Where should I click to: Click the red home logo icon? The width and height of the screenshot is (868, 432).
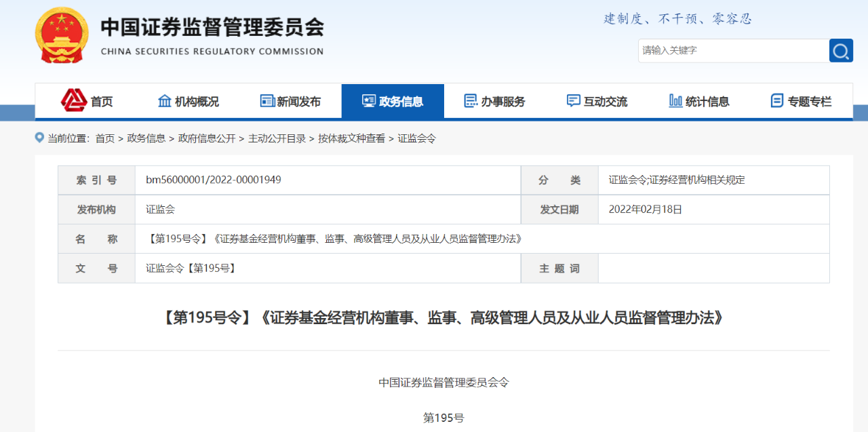(x=74, y=100)
